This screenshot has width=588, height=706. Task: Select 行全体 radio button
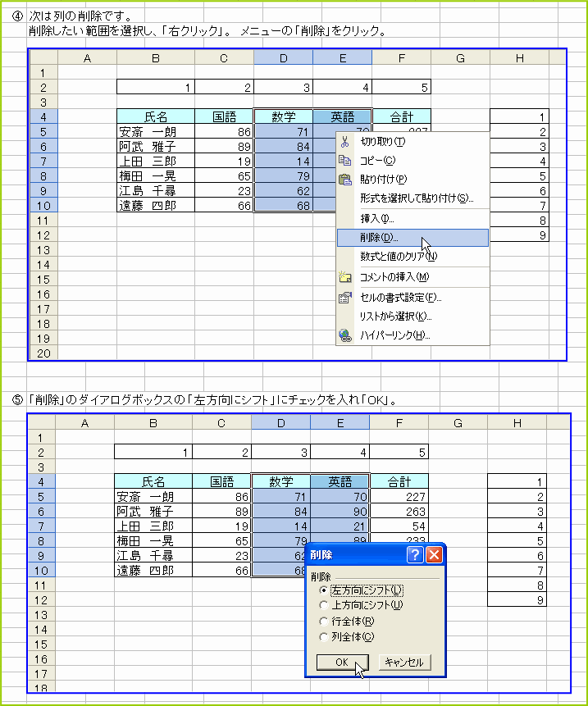pyautogui.click(x=323, y=622)
